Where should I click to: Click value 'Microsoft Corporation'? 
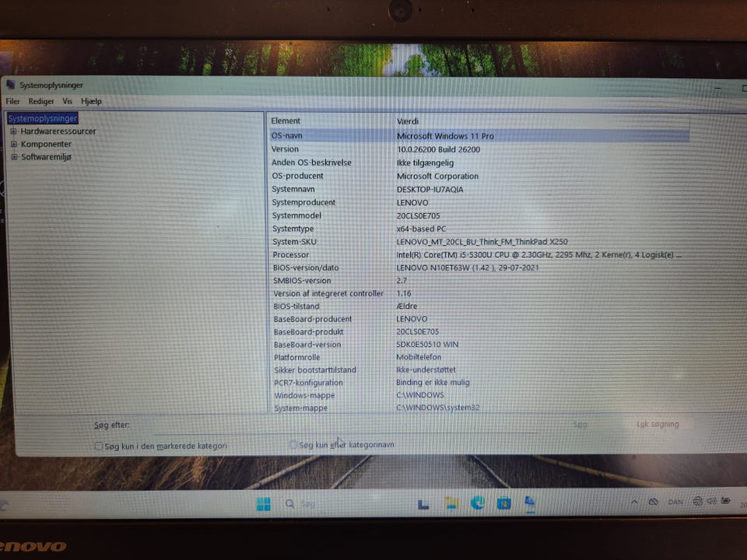click(x=437, y=177)
